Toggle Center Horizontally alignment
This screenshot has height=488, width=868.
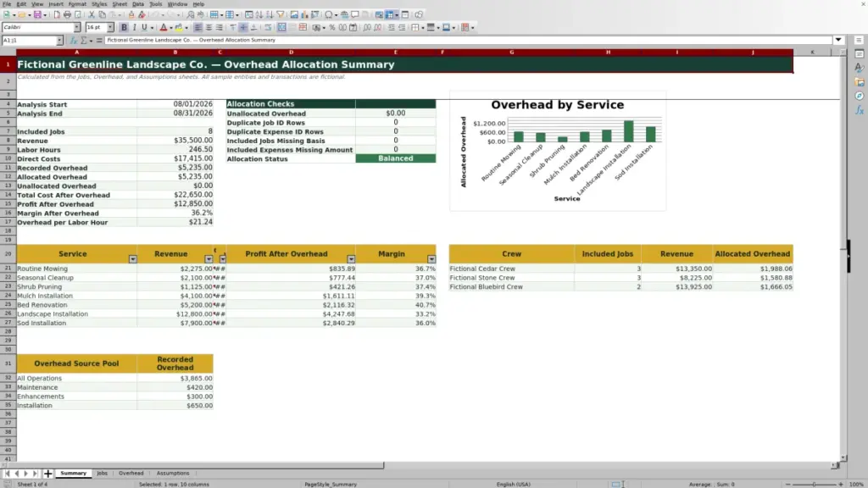209,27
